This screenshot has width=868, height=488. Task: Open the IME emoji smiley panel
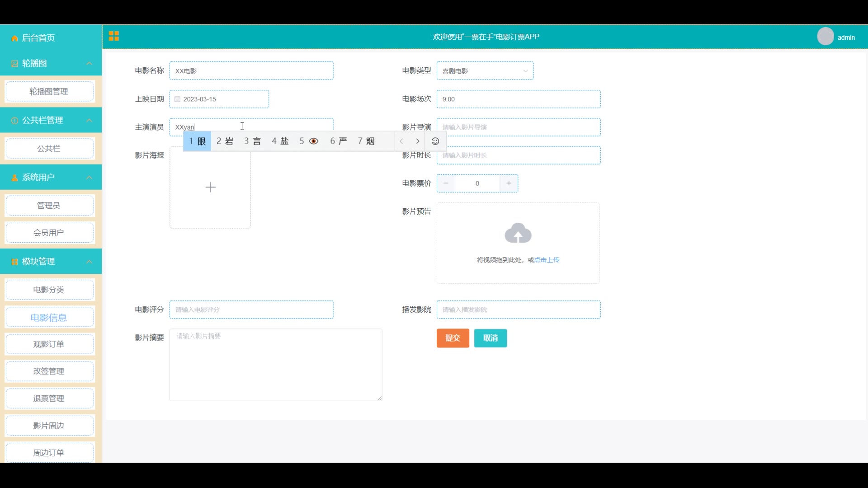tap(435, 141)
